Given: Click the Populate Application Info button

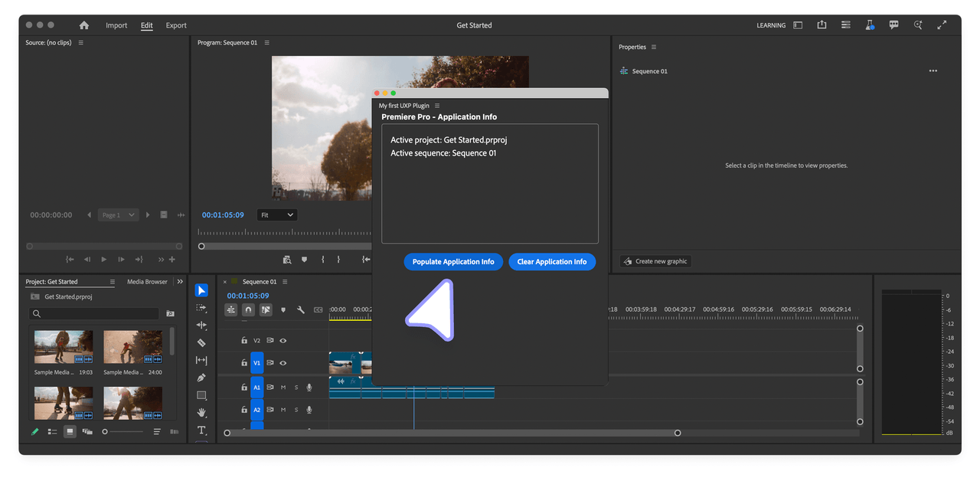Looking at the screenshot, I should pos(453,261).
